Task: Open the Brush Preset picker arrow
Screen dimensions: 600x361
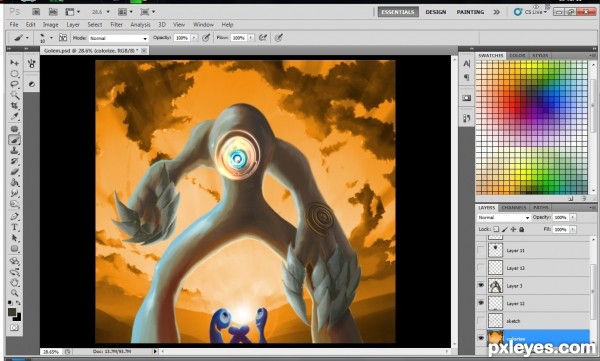Action: pyautogui.click(x=51, y=38)
